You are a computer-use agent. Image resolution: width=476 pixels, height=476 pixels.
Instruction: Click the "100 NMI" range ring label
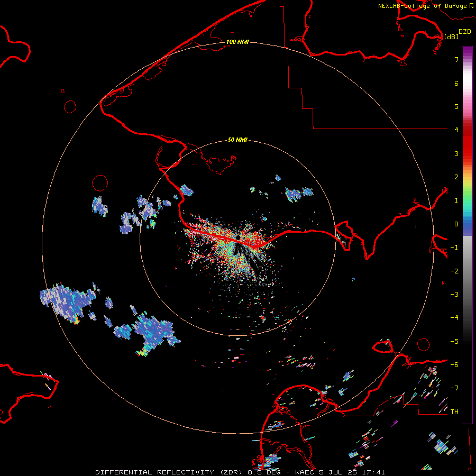237,42
